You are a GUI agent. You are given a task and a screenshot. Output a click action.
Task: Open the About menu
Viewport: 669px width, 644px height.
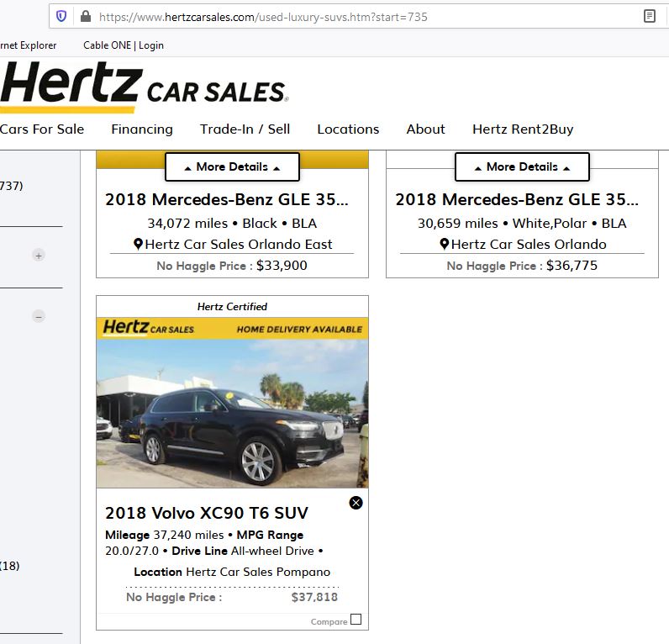(x=425, y=129)
